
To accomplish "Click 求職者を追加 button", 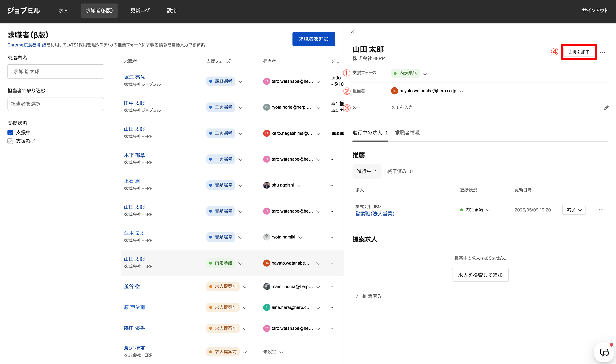I will coord(313,39).
